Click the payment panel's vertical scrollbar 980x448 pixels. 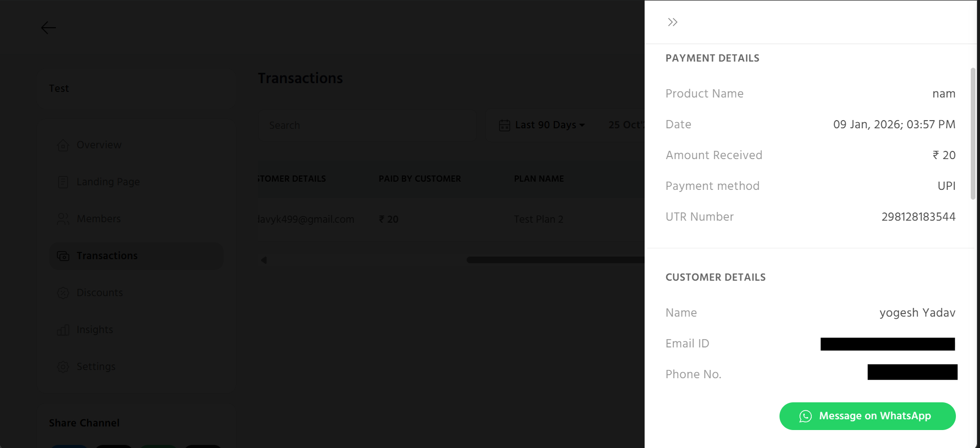(973, 133)
